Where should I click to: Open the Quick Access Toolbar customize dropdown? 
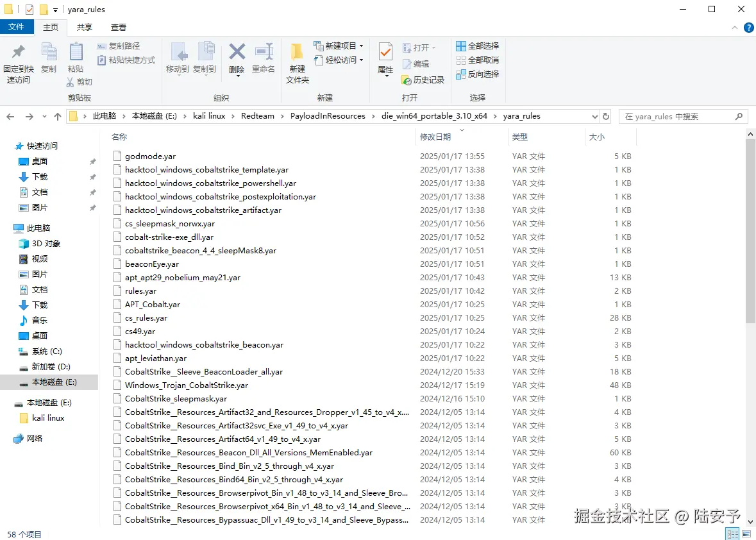(55, 10)
